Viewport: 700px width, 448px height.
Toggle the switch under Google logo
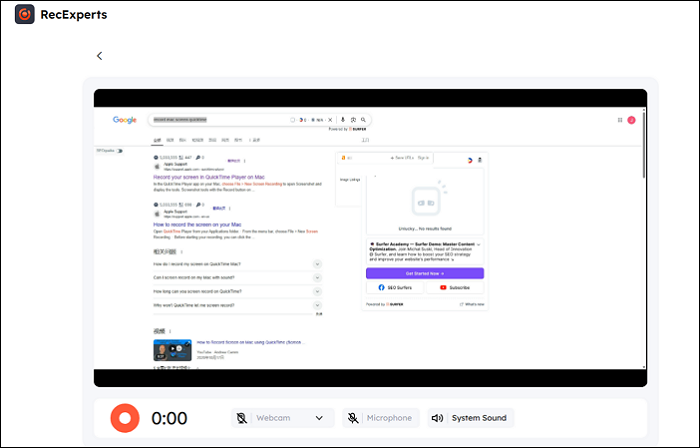point(119,151)
